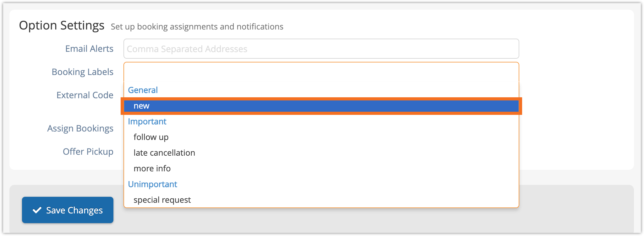Click the "Comma Separated Addresses" placeholder text

pyautogui.click(x=187, y=49)
